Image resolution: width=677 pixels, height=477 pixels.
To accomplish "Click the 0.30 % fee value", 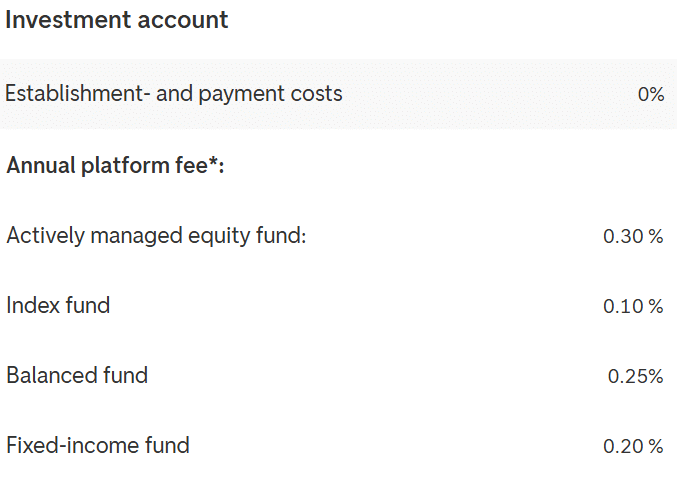I will 633,237.
